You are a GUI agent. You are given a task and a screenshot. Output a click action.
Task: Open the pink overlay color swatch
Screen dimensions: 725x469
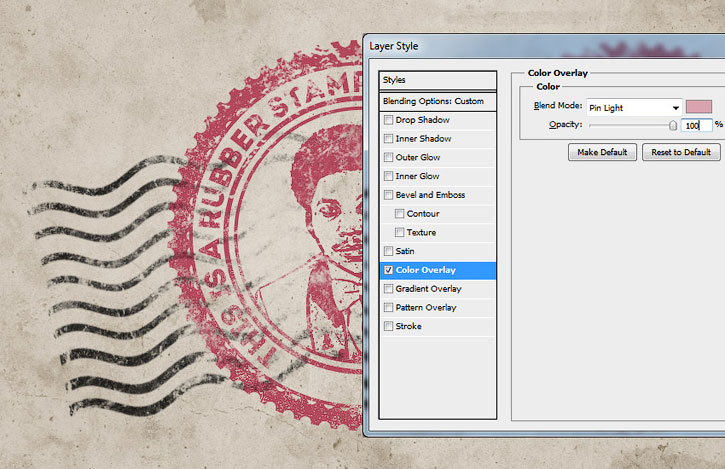coord(699,107)
